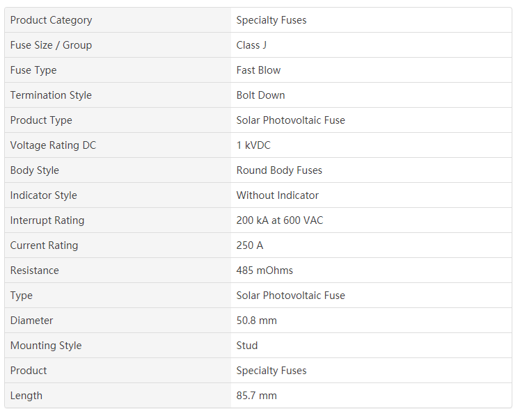Click the Stud mounting style value
520x420 pixels.
tap(247, 346)
